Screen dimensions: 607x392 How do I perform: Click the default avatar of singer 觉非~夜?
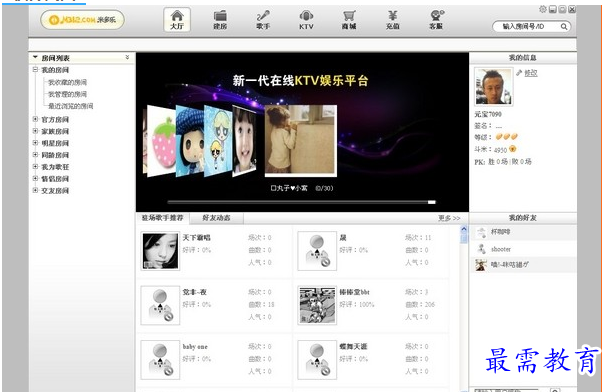pyautogui.click(x=160, y=305)
